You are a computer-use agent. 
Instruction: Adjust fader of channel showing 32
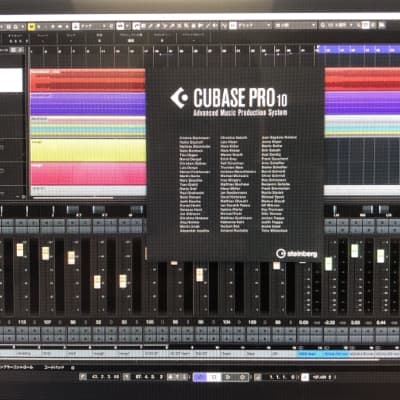[97, 282]
